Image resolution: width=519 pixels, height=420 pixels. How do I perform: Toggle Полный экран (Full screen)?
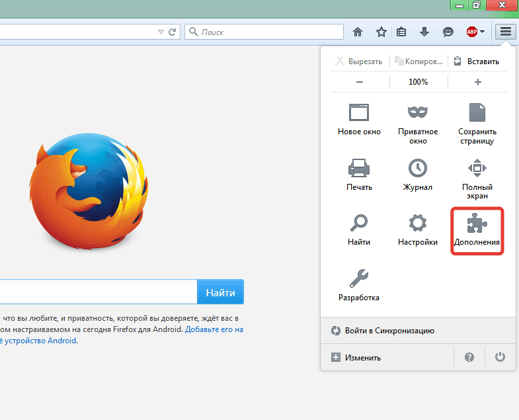tap(477, 178)
